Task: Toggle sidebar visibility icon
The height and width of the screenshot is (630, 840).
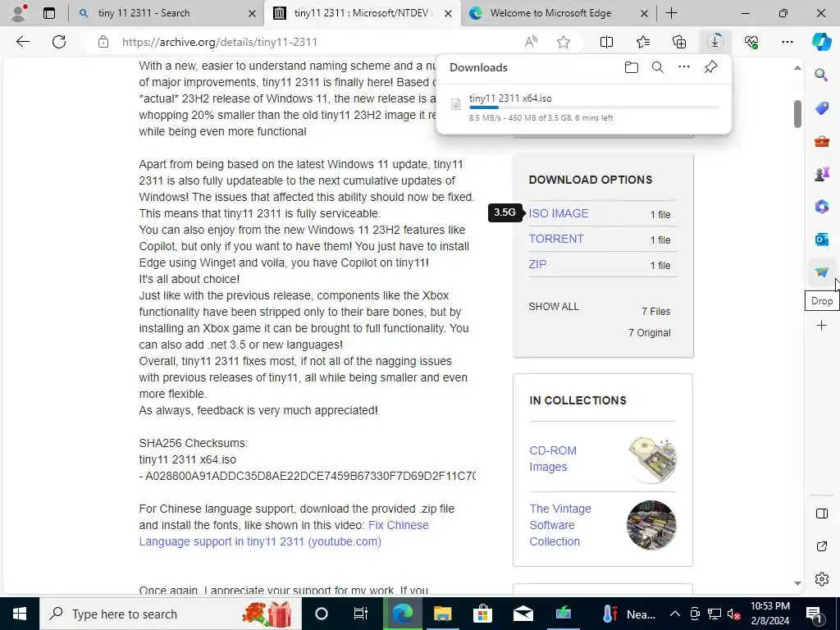Action: (821, 514)
